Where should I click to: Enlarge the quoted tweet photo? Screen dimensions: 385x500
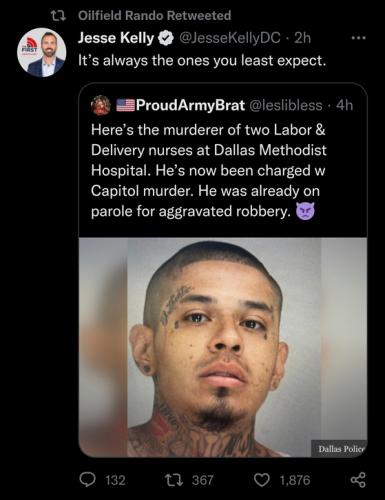pos(223,347)
